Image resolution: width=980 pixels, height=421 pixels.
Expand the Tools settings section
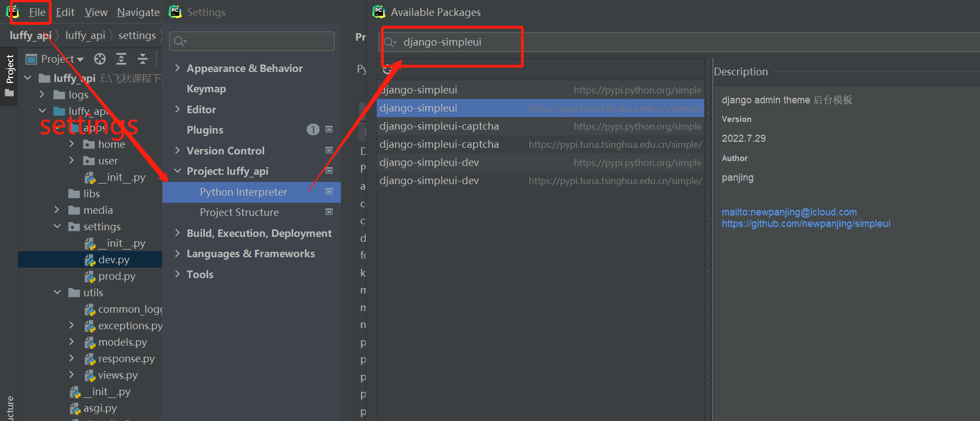pos(177,274)
